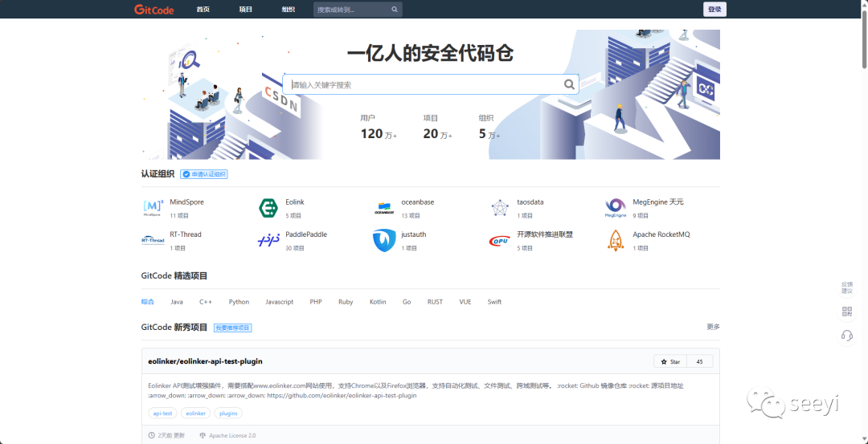Star the eolinker-api-test-plugin project
868x444 pixels.
click(670, 361)
